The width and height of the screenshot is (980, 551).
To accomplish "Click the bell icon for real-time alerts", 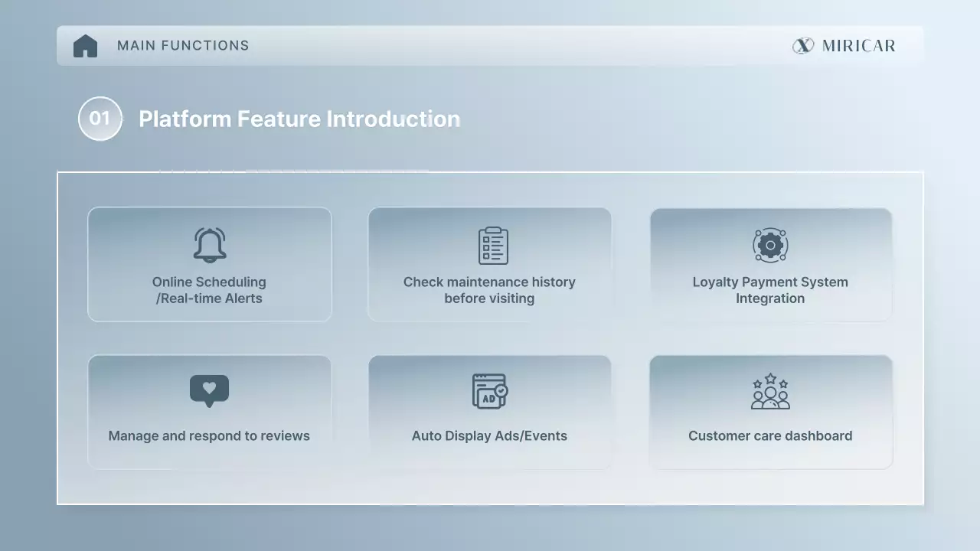I will coord(209,245).
